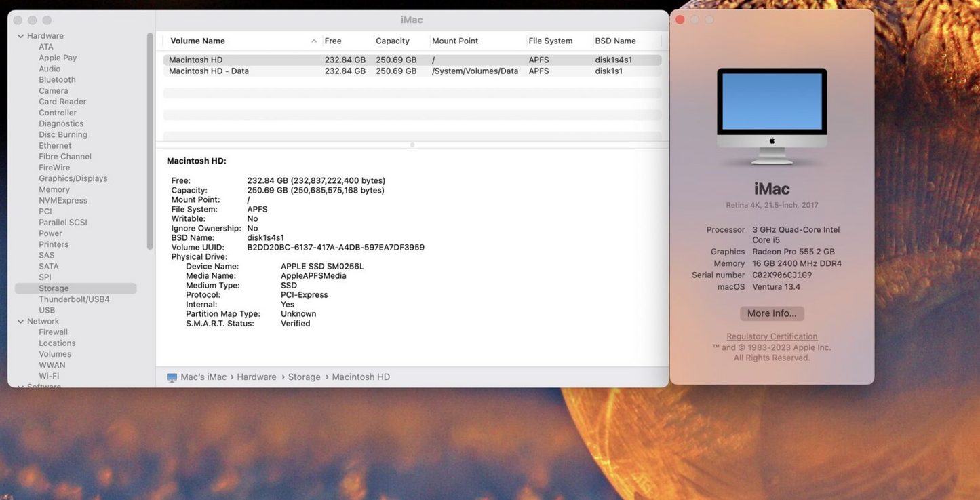Click Hardware in the breadcrumb path
This screenshot has height=500, width=980.
coord(256,376)
